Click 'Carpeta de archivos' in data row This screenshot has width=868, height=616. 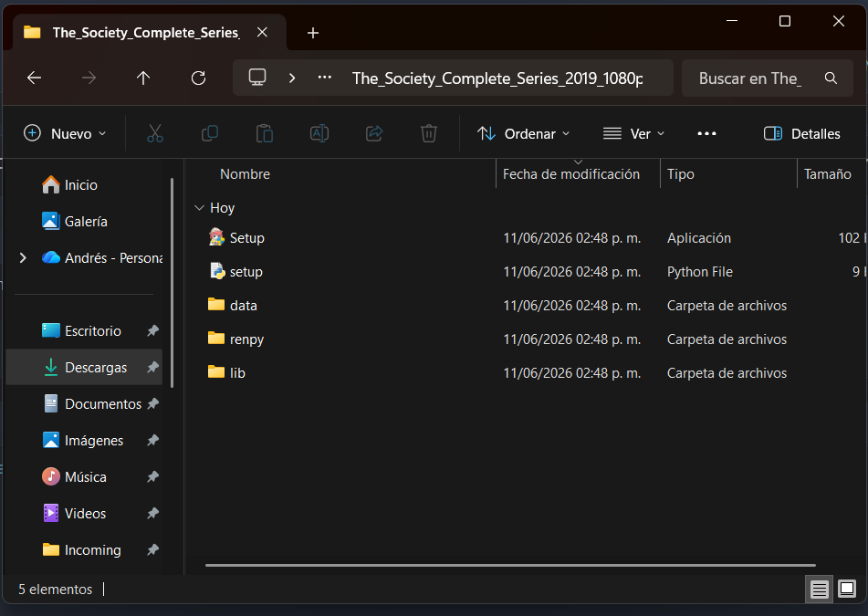727,306
